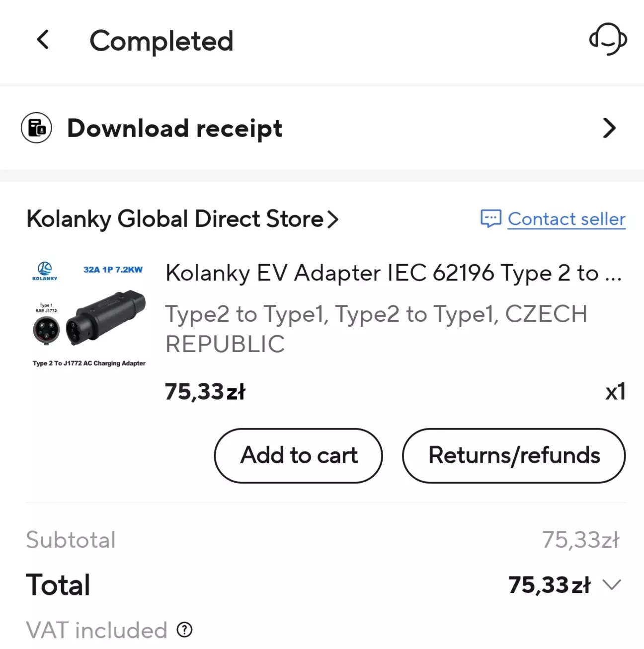Open Kolanky EV Adapter product title
The width and height of the screenshot is (644, 649).
pyautogui.click(x=393, y=273)
